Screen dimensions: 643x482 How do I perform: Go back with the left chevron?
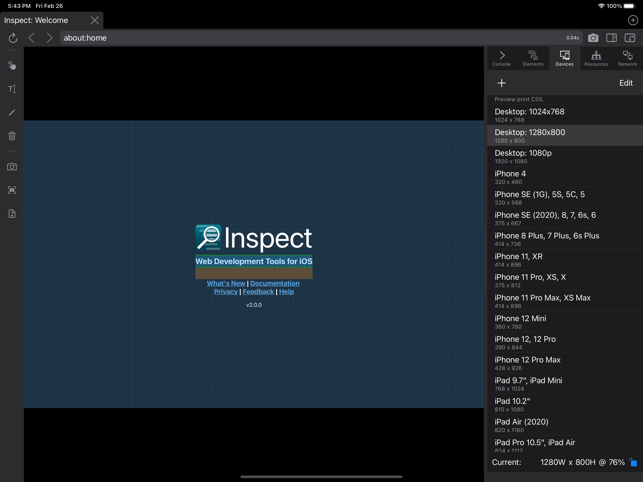[32, 38]
